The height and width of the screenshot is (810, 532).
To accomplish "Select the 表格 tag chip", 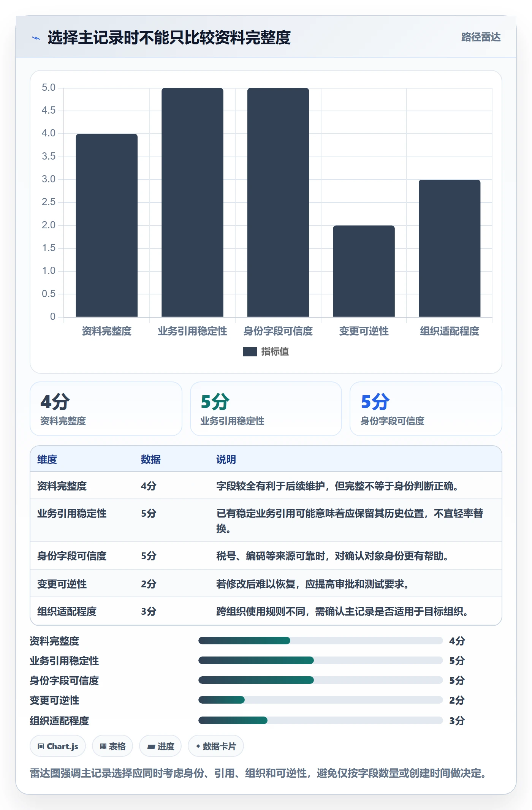I will (x=112, y=746).
